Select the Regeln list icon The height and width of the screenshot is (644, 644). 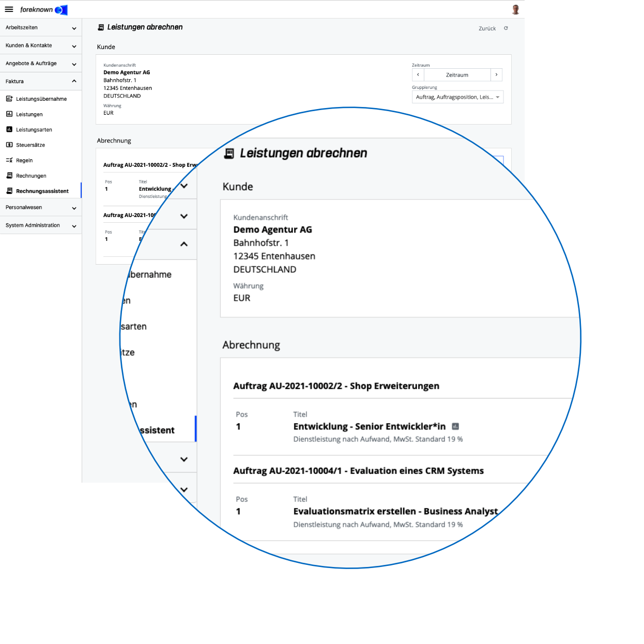pyautogui.click(x=9, y=160)
